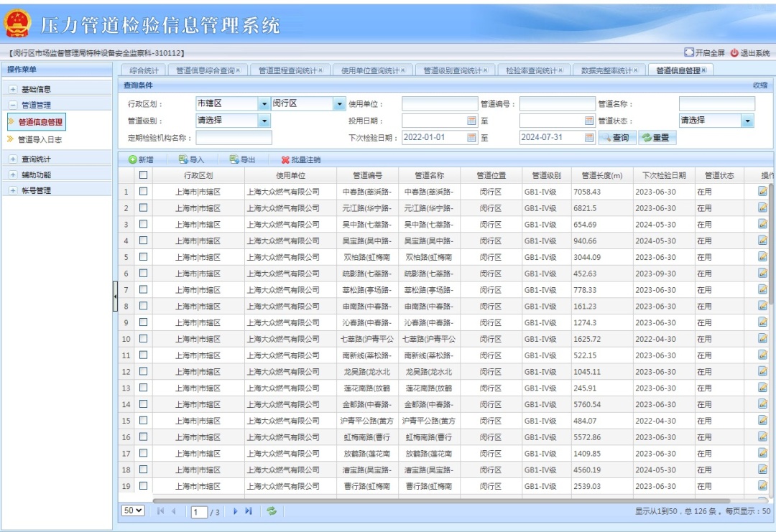Go to next page using pagination arrow

tap(235, 510)
